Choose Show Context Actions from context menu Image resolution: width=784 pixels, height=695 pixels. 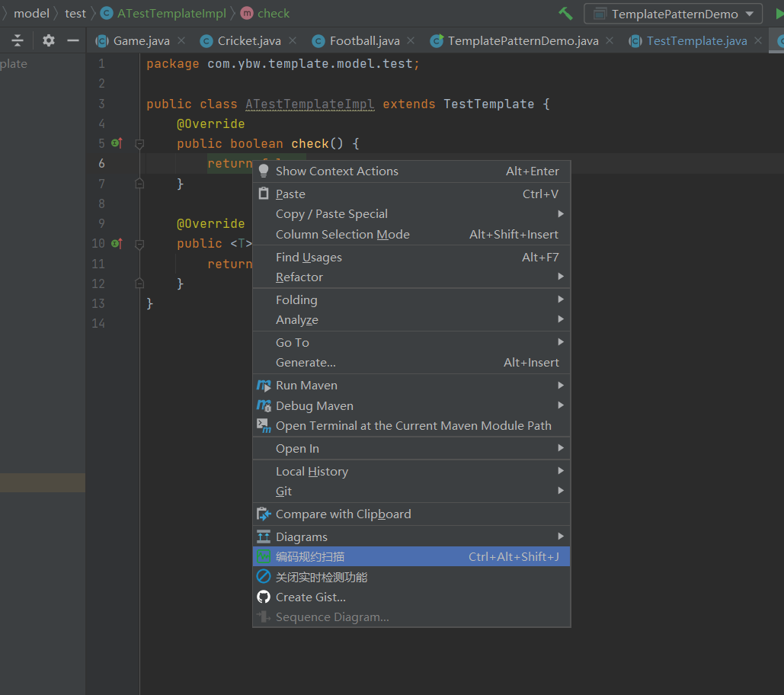tap(411, 171)
